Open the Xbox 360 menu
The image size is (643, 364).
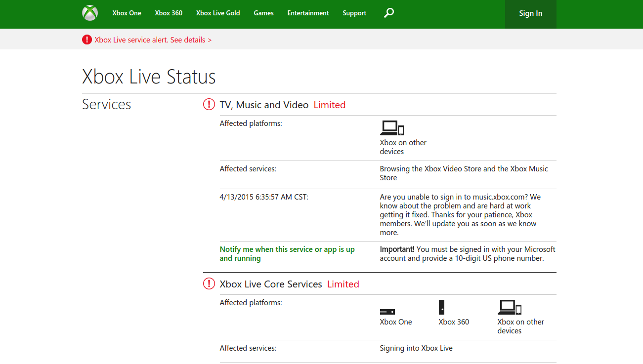(169, 13)
